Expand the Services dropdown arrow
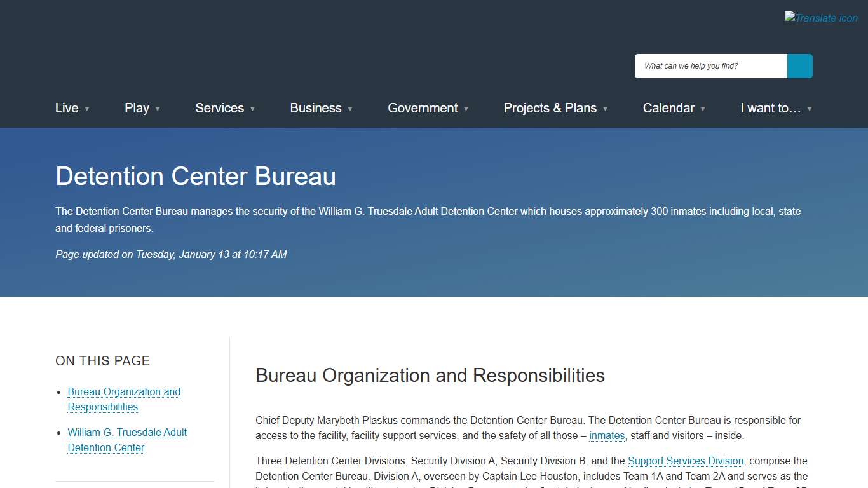The width and height of the screenshot is (868, 488). click(x=252, y=109)
